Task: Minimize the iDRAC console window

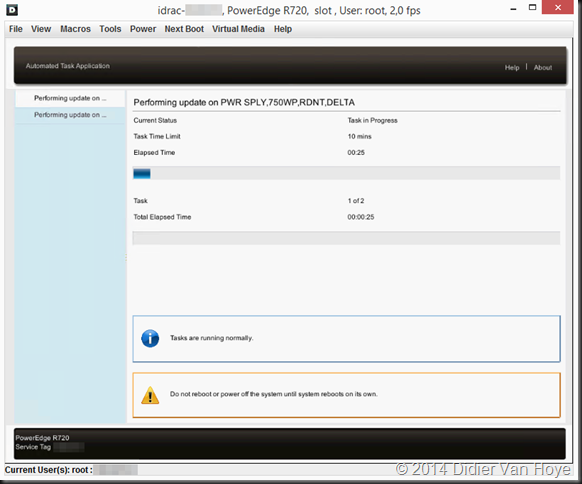Action: 513,9
